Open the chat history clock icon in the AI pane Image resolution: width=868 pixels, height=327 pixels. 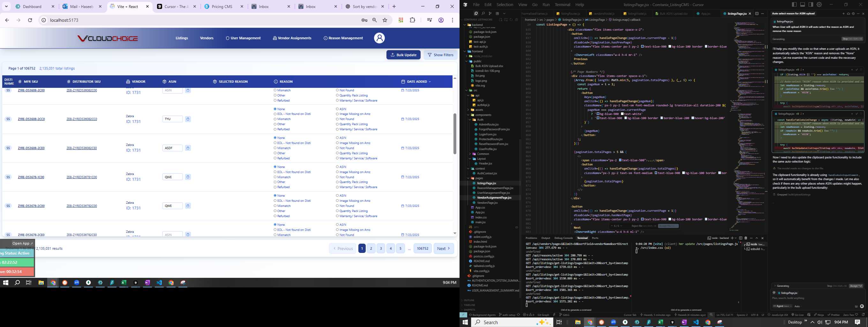853,14
